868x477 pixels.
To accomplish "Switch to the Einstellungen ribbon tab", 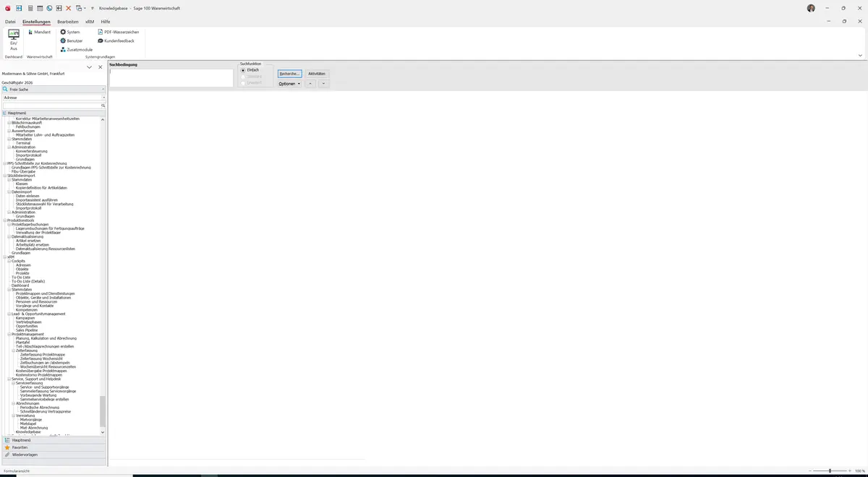I will tap(37, 22).
